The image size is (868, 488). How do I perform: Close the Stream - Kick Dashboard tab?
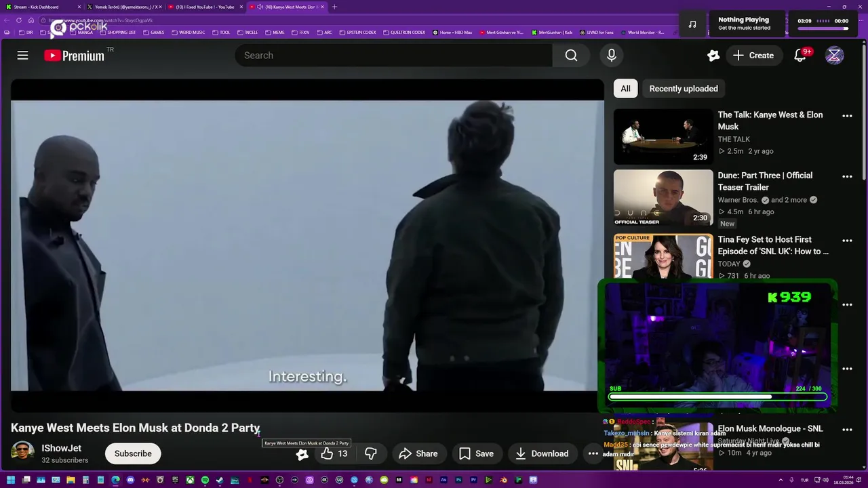[x=79, y=7]
